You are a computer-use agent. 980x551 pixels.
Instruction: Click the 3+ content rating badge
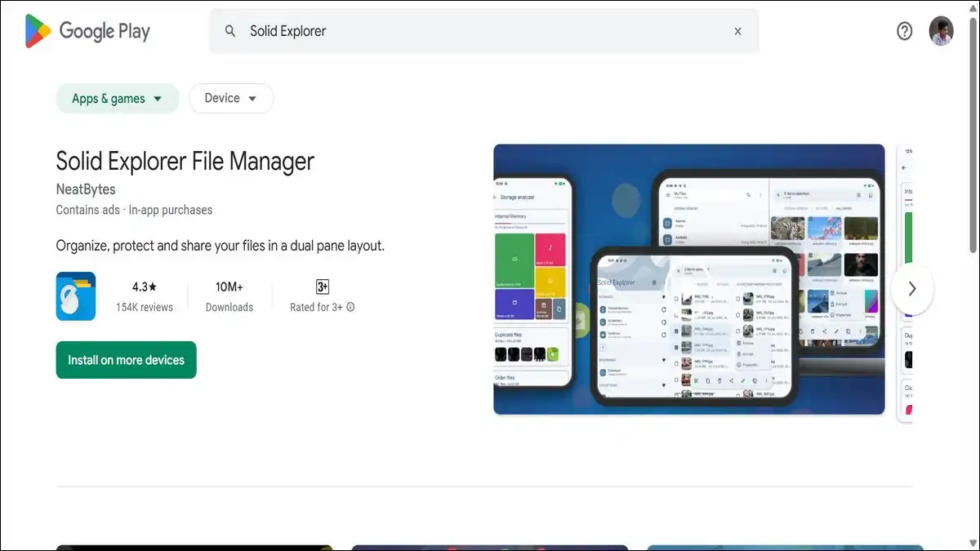click(323, 287)
